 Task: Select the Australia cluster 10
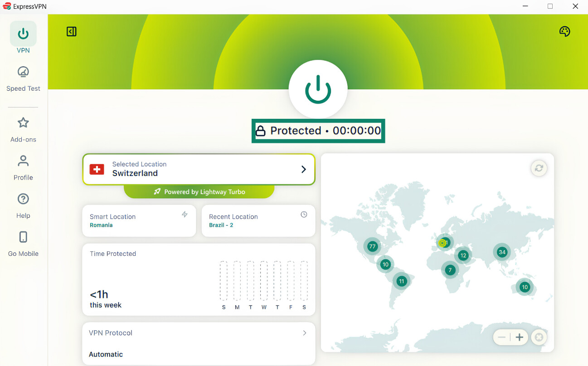coord(525,287)
